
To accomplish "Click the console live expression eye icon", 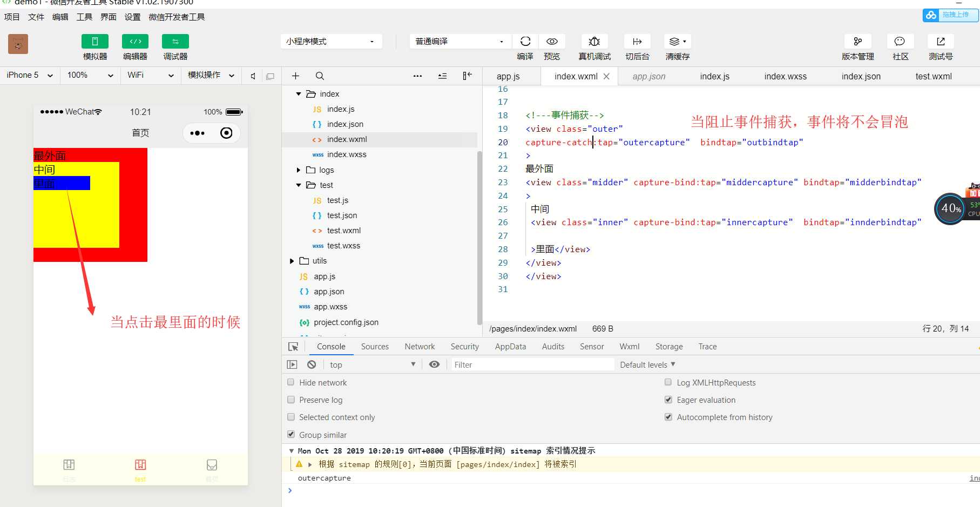I will pos(434,364).
